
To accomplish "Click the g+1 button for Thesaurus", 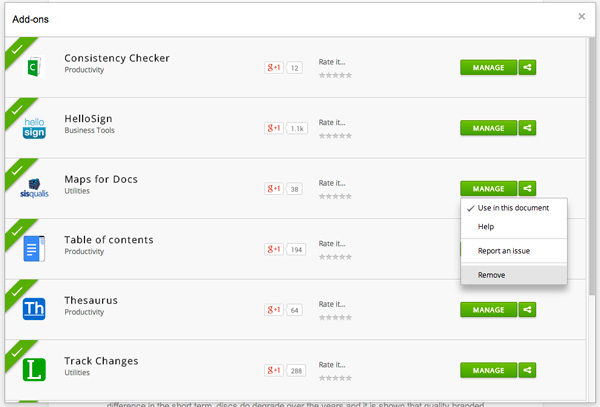I will point(274,310).
